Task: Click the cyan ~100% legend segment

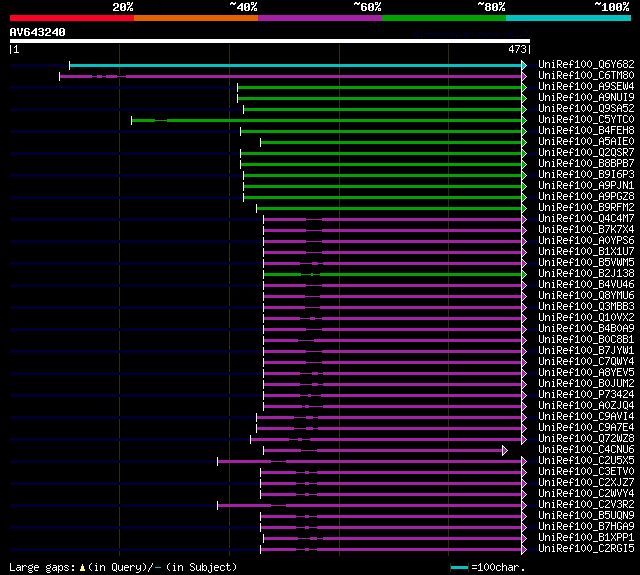Action: (x=568, y=18)
